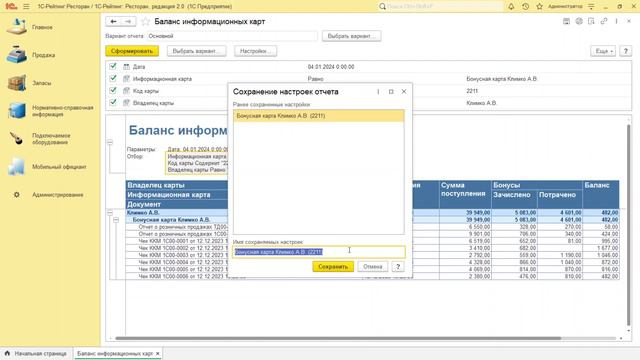Click the save icon in report header
The image size is (640, 360).
[566, 21]
